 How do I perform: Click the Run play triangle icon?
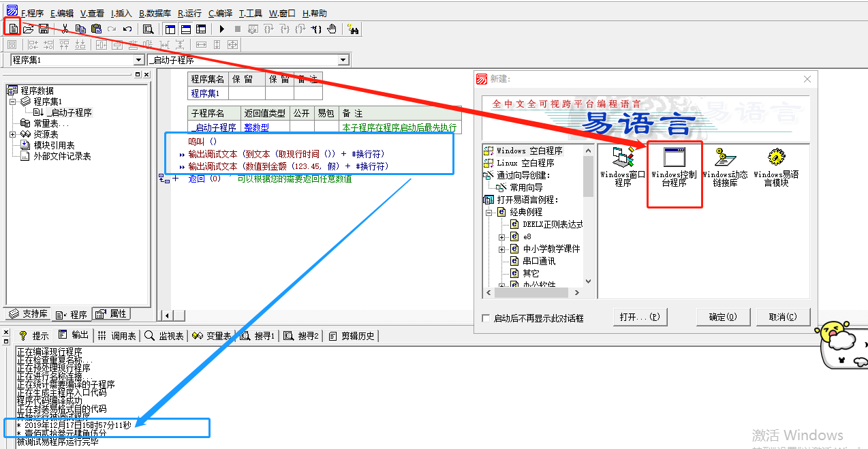pos(221,29)
